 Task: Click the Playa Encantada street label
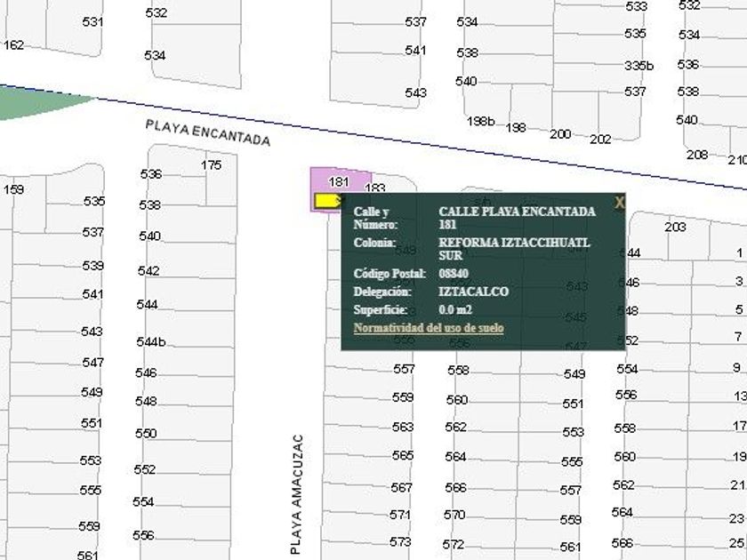click(x=208, y=133)
